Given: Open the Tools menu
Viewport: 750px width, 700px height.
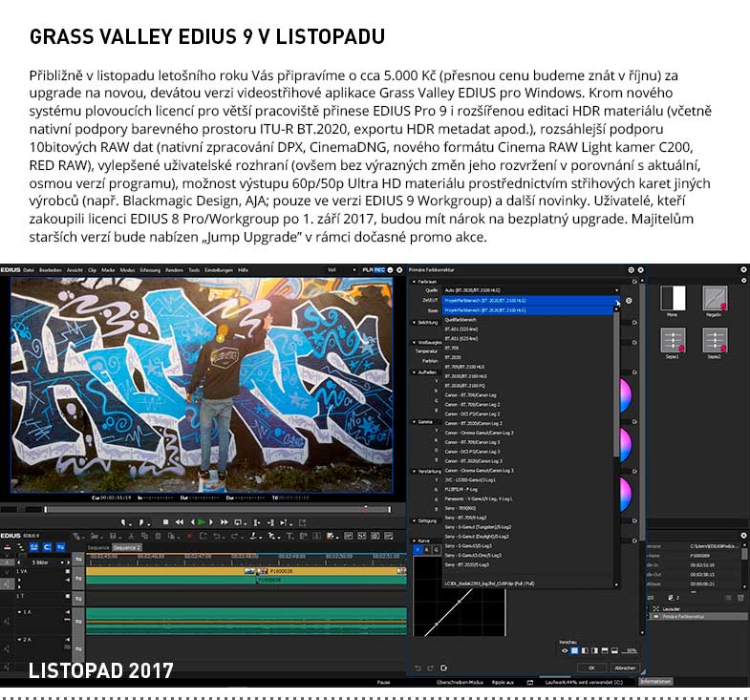Looking at the screenshot, I should coord(194,270).
